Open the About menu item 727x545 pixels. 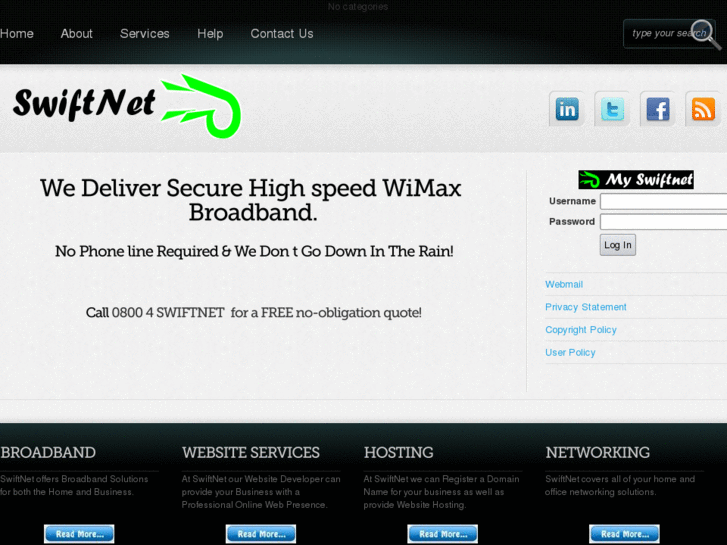(77, 34)
